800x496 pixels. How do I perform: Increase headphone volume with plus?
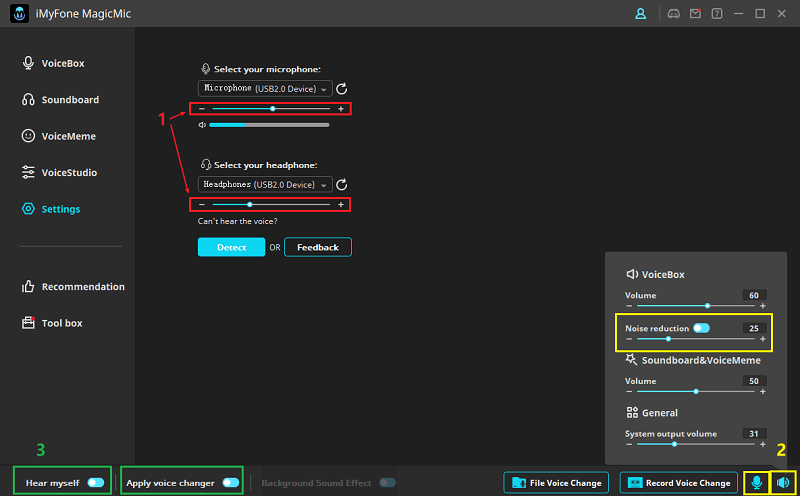(x=341, y=205)
